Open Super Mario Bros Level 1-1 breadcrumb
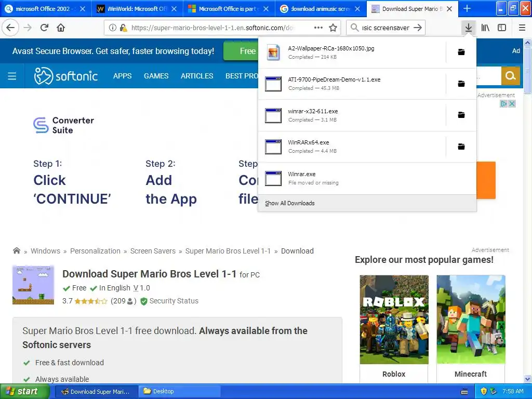Image resolution: width=532 pixels, height=399 pixels. point(228,251)
